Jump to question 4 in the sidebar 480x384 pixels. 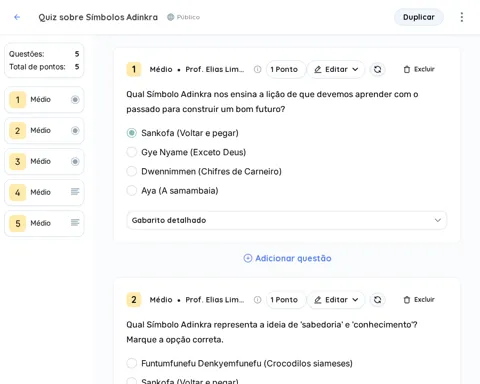[x=44, y=192]
